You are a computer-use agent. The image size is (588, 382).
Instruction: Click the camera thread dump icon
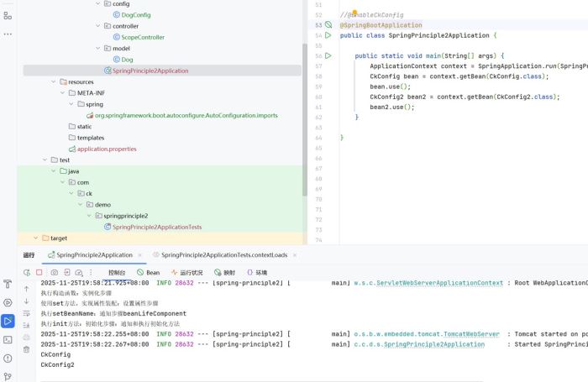pos(55,273)
